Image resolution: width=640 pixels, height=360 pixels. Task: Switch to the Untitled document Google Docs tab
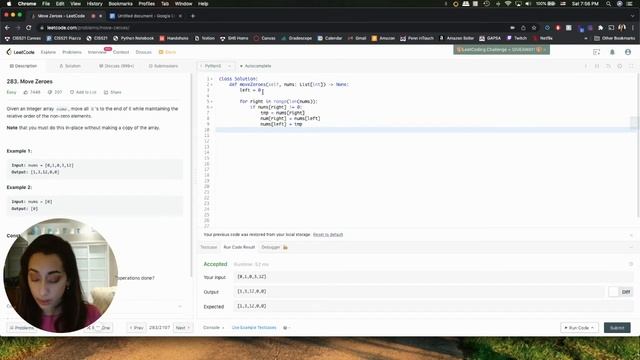pos(145,16)
